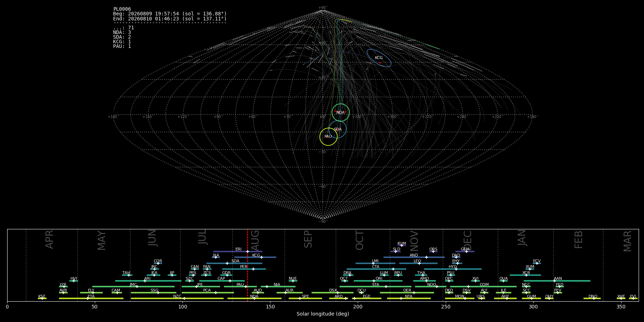Select the ETA shower bar
Image resolution: width=644 pixels, height=322 pixels.
(x=91, y=298)
